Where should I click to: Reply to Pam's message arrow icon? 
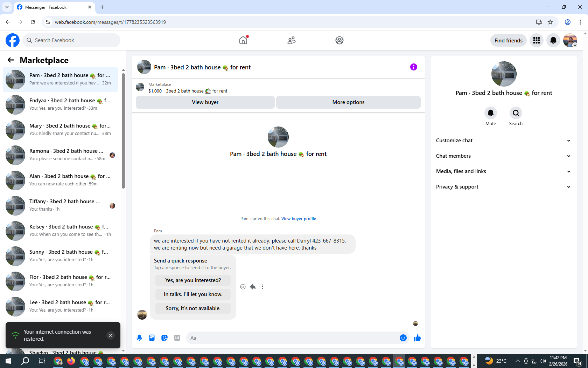(253, 287)
